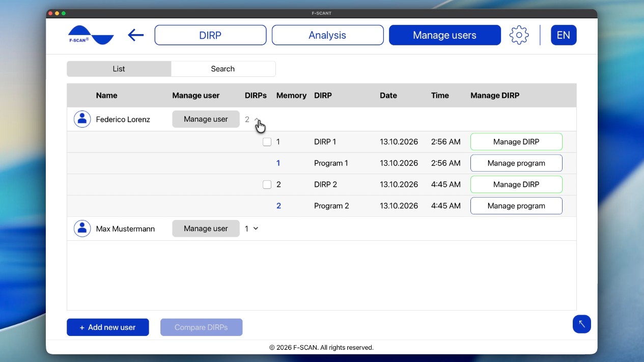Switch to the Search tab
Screen dimensions: 644x362
click(x=223, y=69)
